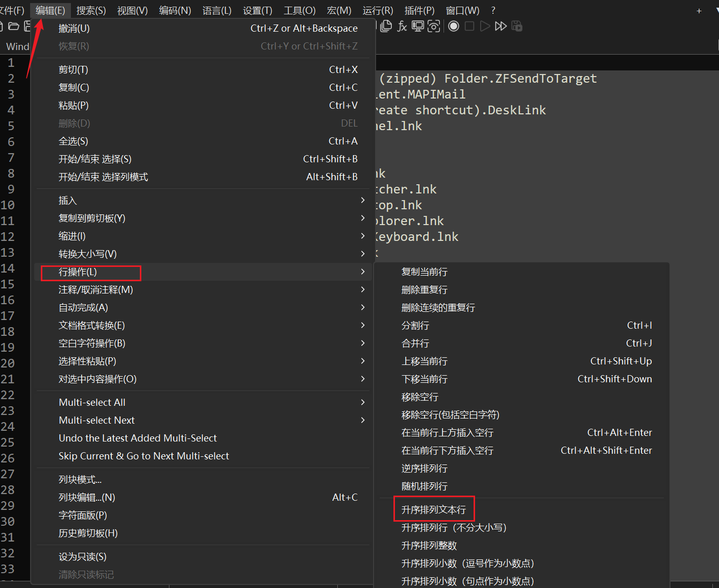719x588 pixels.
Task: Expand the 插入 submenu arrow
Action: pos(362,200)
